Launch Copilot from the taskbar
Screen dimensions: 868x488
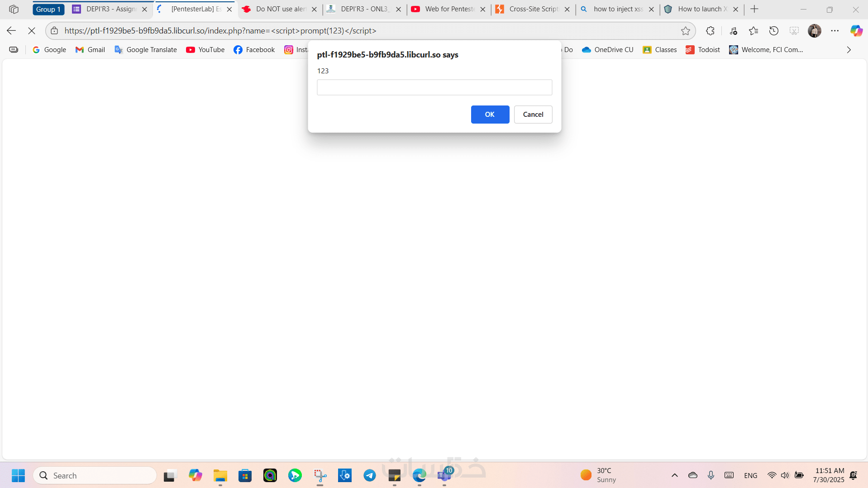[196, 475]
